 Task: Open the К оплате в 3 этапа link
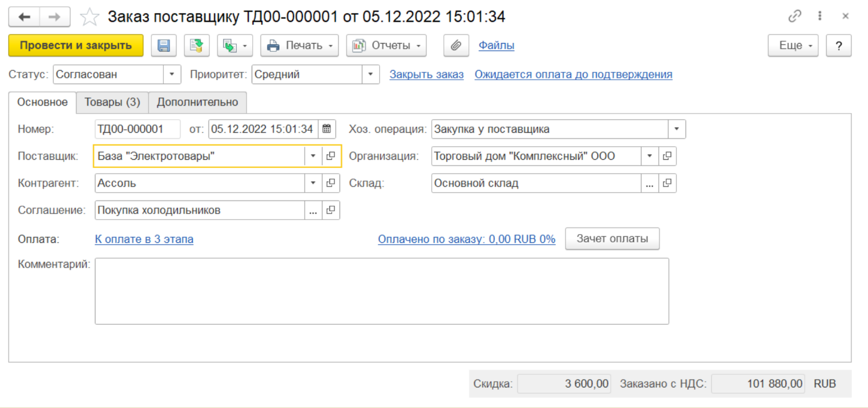click(x=144, y=239)
